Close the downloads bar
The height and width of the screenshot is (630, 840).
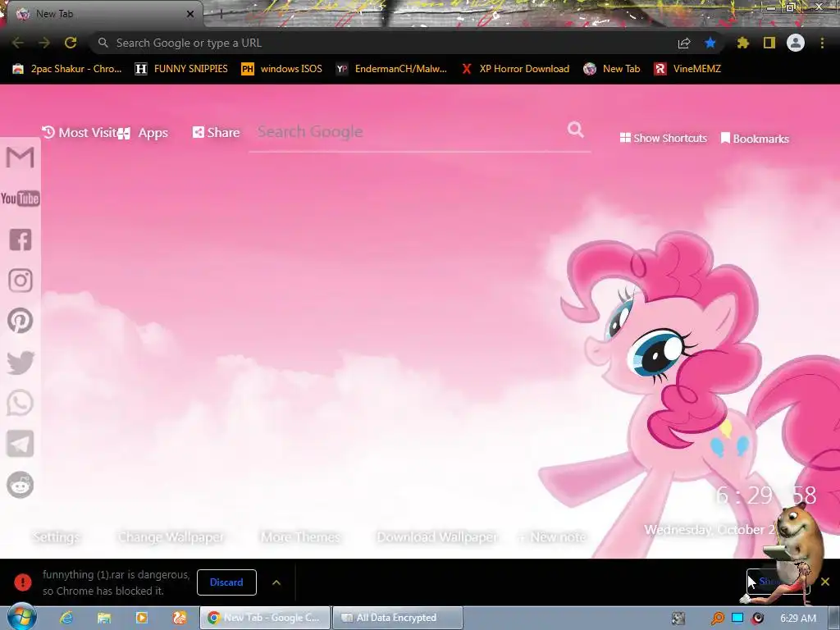[825, 582]
